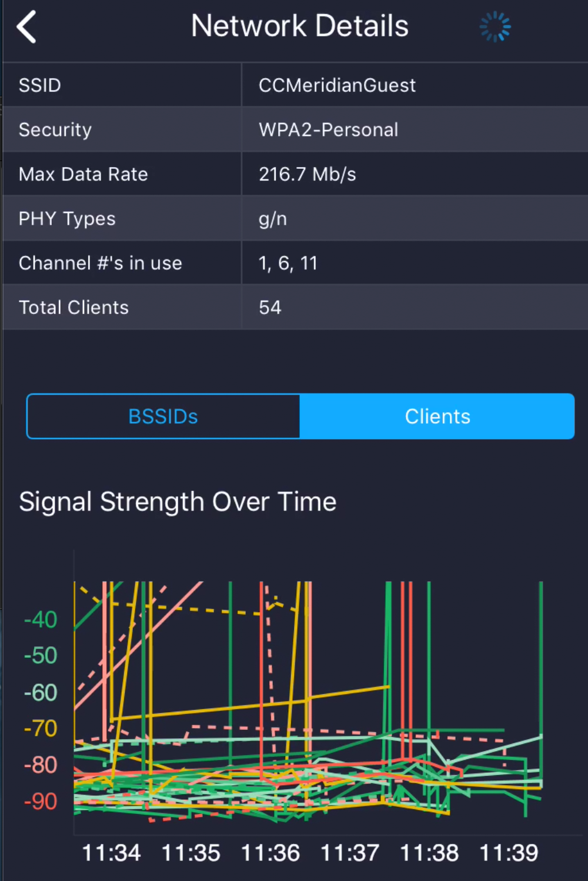Select the channels 1, 6, 11 value
Image resolution: width=588 pixels, height=881 pixels.
pyautogui.click(x=288, y=263)
